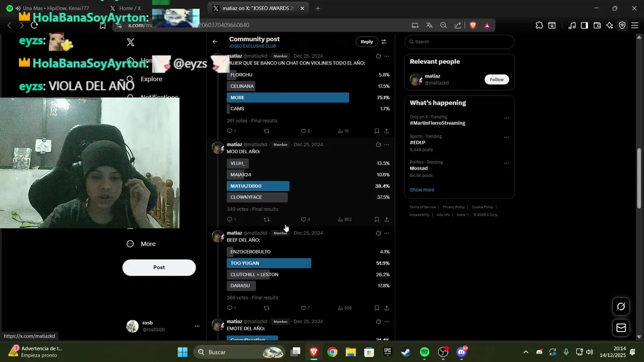The image size is (644, 362).
Task: Open account menu dots next to rosb
Action: 197,326
